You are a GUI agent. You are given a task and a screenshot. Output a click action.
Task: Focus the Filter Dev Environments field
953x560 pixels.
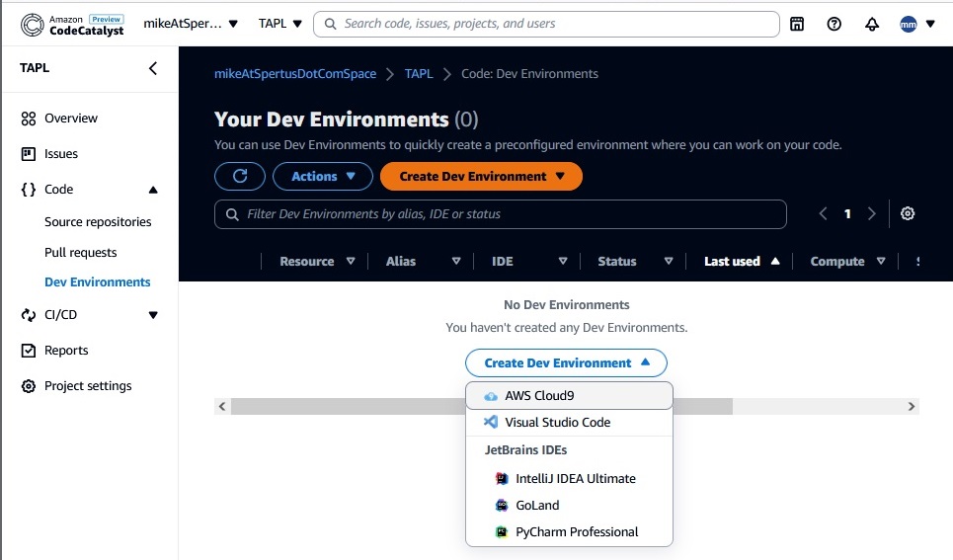pos(501,214)
